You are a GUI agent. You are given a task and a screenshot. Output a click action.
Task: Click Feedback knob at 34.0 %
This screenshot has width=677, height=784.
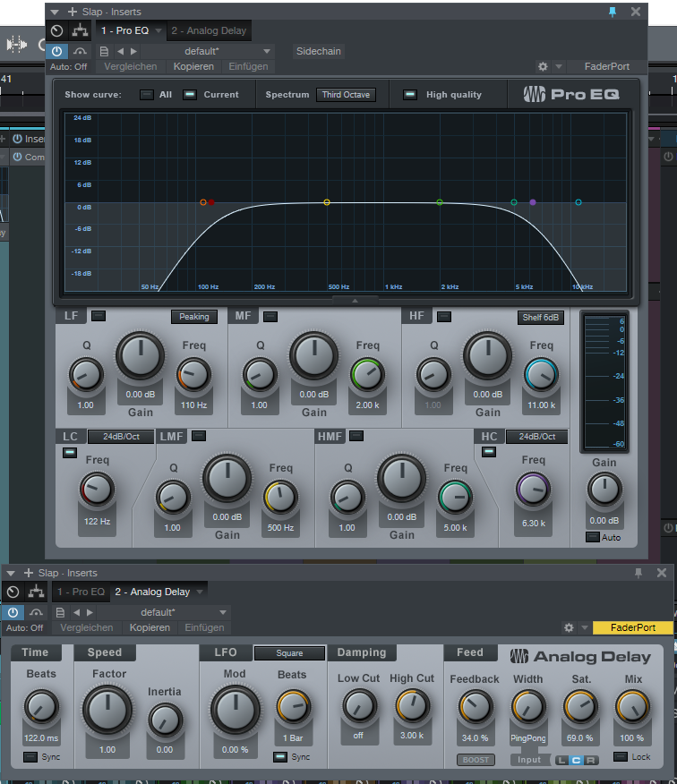tap(475, 708)
